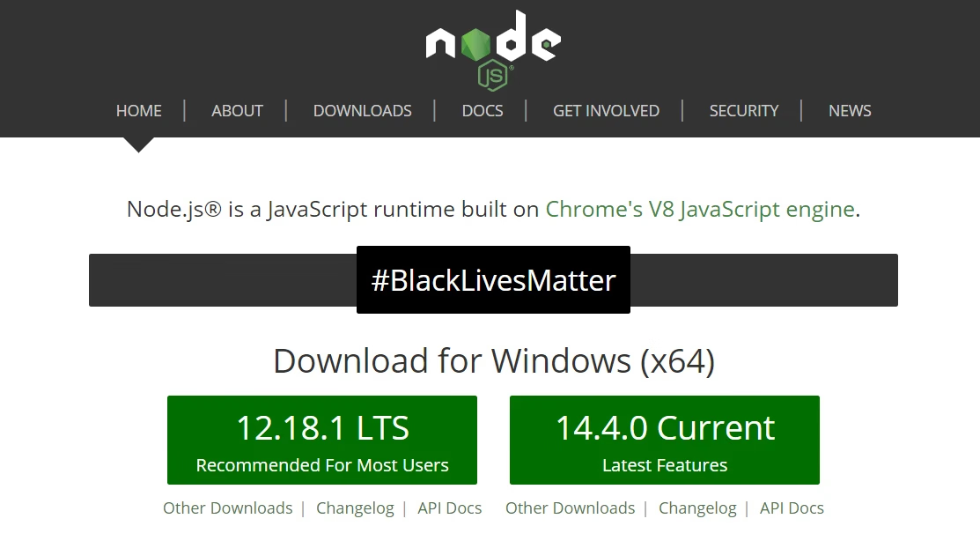Open Other Downloads under the Current button
Screen dimensions: 980x541
(570, 508)
